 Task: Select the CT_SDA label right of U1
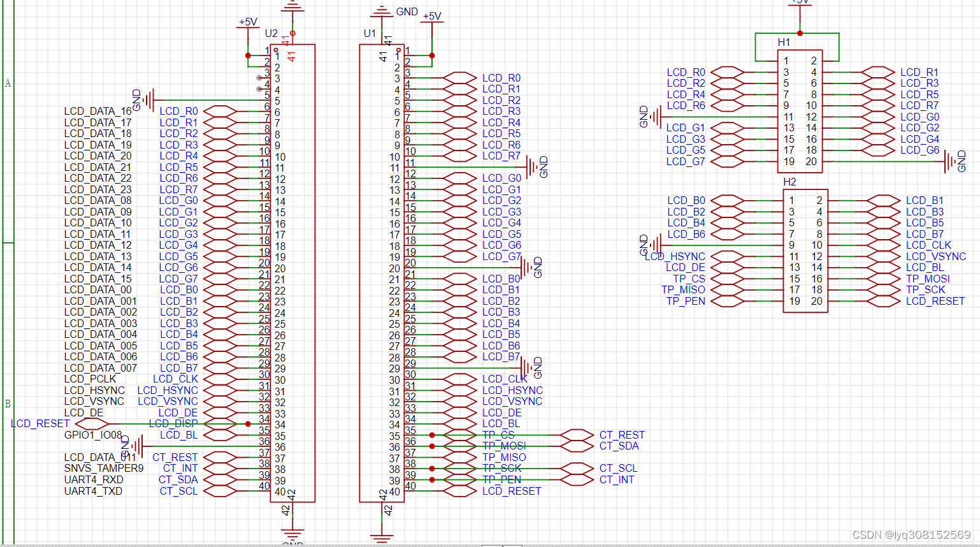[619, 446]
